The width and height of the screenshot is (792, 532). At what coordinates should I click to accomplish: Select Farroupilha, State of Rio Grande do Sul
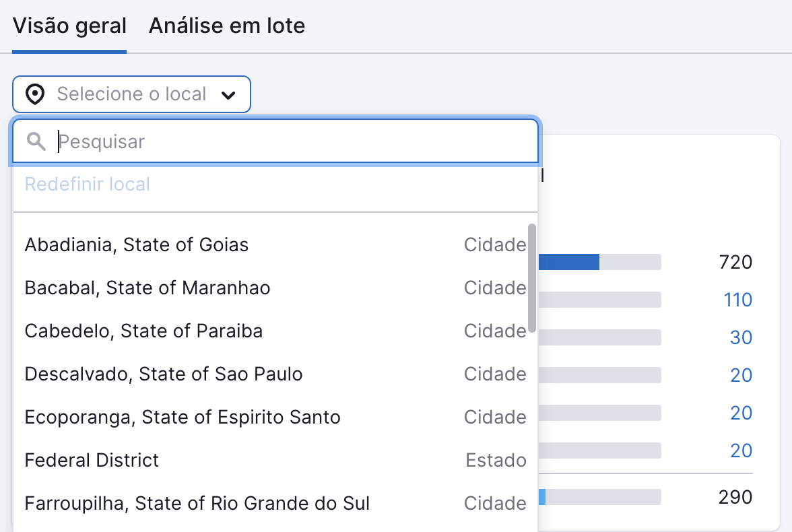[x=197, y=504]
